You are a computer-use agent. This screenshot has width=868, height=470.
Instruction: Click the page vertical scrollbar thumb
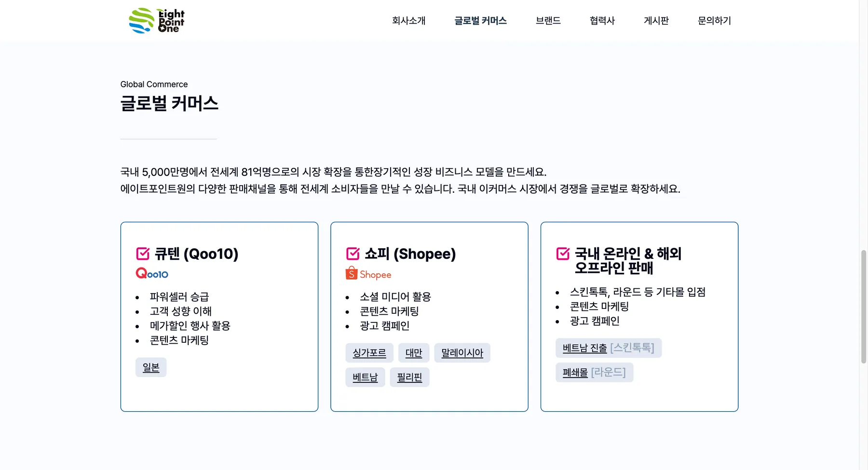(864, 307)
